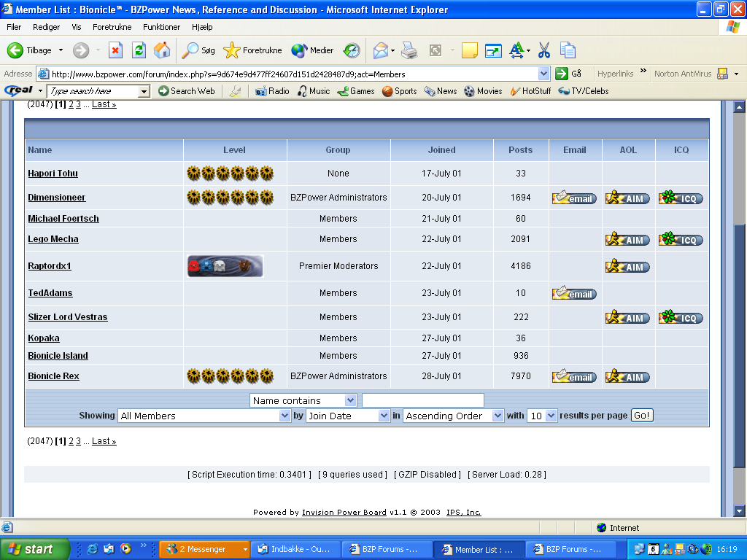This screenshot has height=560, width=747.
Task: Open Real toolbar Movies link
Action: [x=483, y=91]
